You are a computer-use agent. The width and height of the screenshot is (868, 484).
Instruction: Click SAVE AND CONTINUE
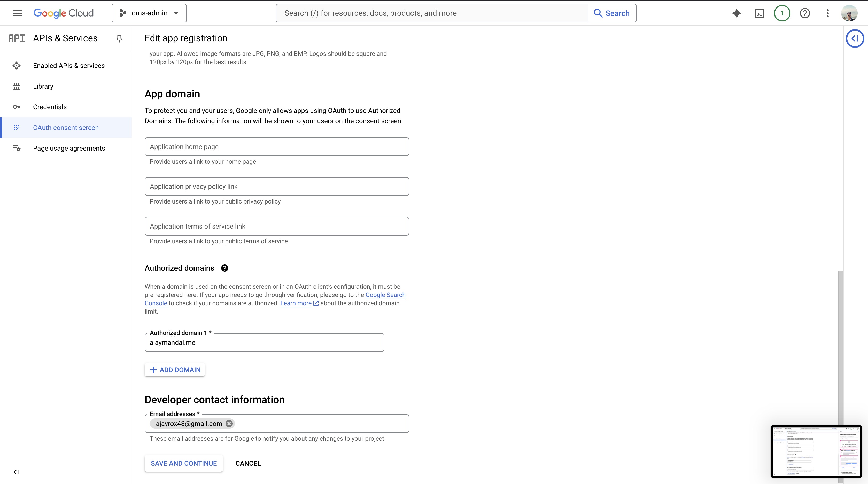tap(183, 463)
